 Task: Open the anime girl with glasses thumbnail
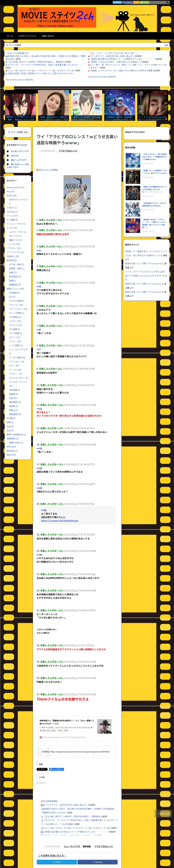coord(20,105)
